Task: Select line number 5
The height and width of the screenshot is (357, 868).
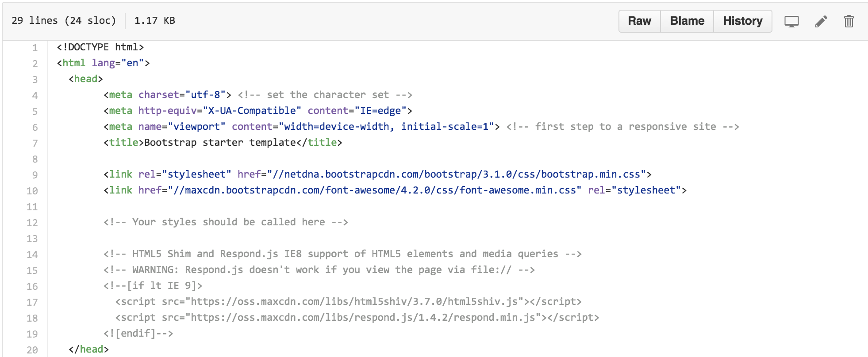Action: pos(35,111)
